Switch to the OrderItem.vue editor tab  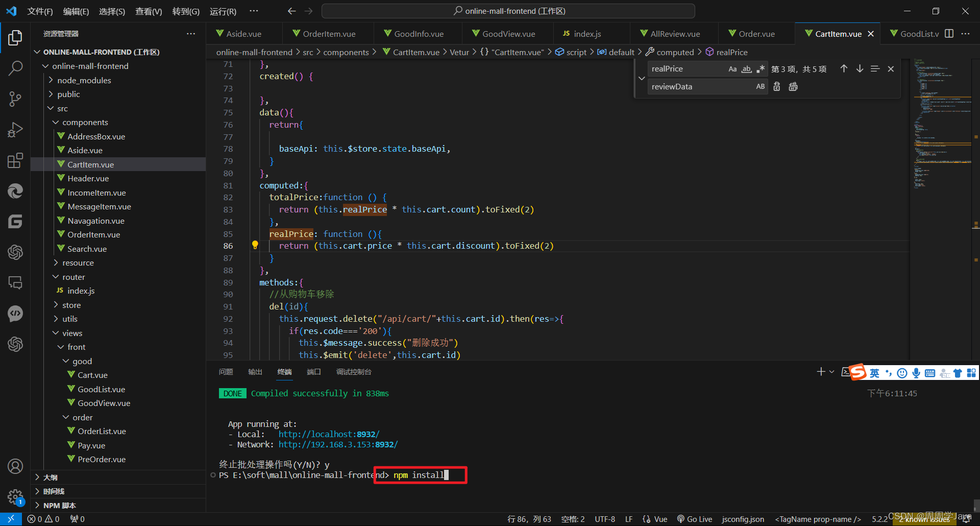pyautogui.click(x=328, y=34)
